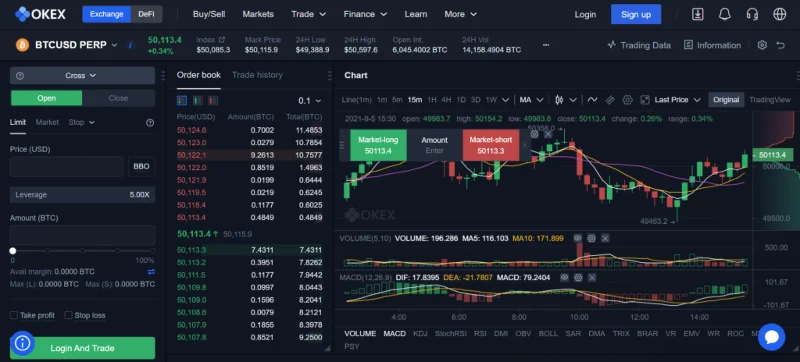Select the Original chart view
The image size is (800, 362).
(x=726, y=100)
